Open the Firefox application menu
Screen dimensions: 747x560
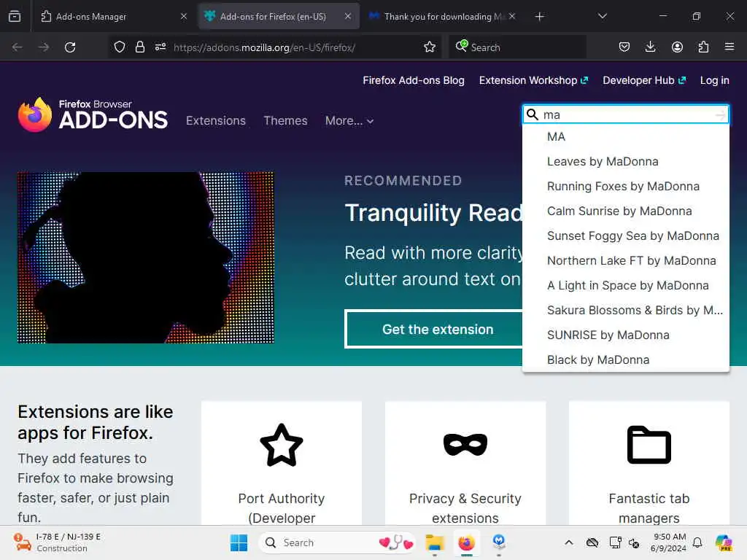(x=729, y=47)
